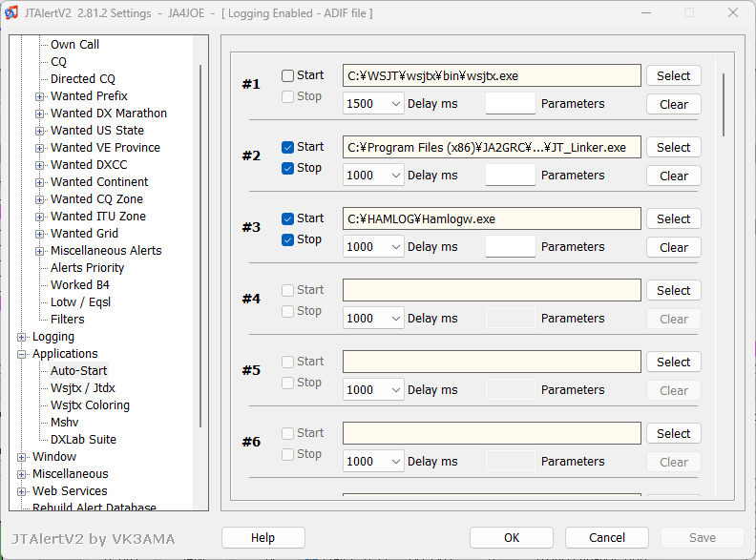Click the Parameters field for #1
Screen dimensions: 756x560
click(x=510, y=104)
